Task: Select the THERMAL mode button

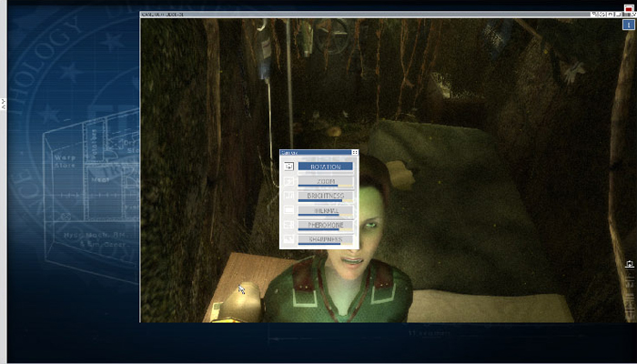Action: 326,210
